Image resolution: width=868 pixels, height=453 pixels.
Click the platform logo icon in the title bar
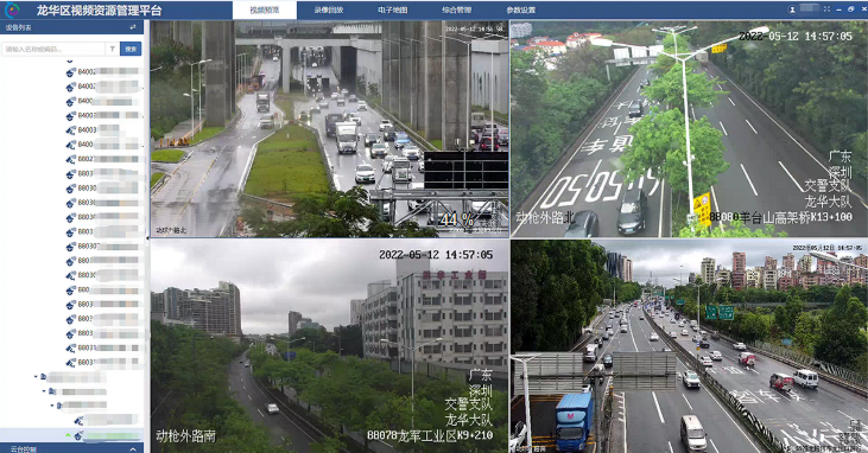pyautogui.click(x=12, y=10)
